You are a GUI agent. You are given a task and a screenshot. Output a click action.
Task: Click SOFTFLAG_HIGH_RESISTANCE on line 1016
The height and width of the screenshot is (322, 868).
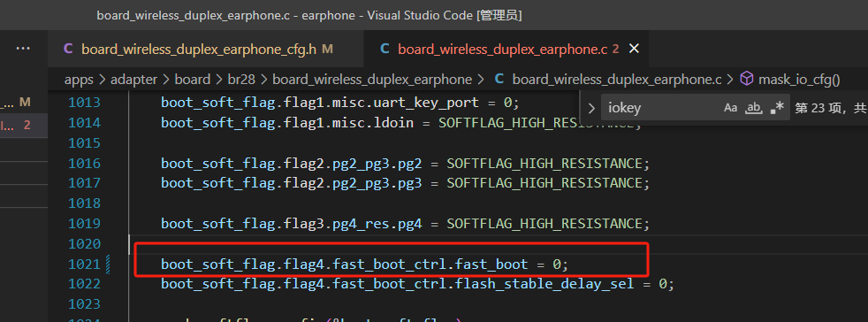coord(544,164)
